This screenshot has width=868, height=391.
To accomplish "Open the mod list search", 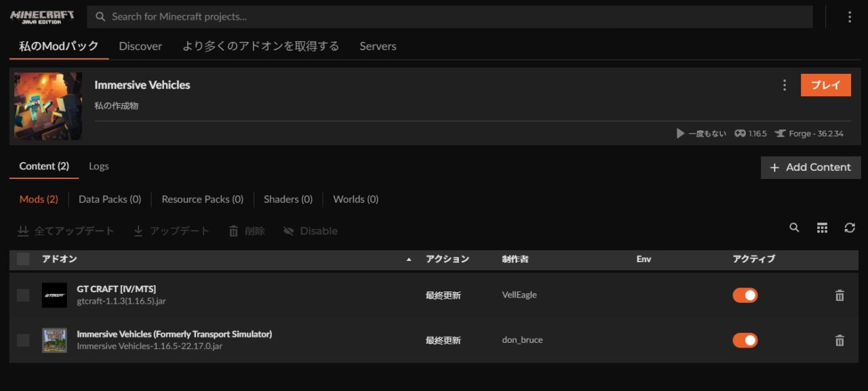I will [x=794, y=228].
